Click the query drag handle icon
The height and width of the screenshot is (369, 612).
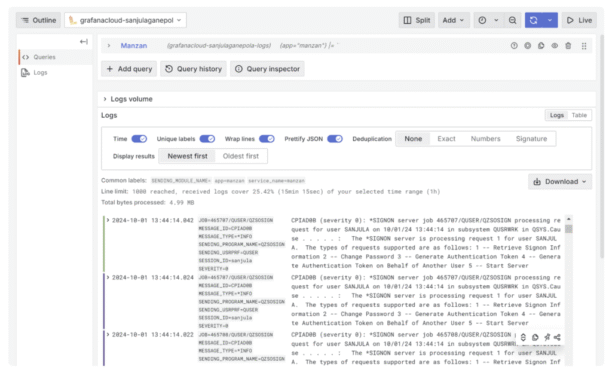[x=584, y=46]
